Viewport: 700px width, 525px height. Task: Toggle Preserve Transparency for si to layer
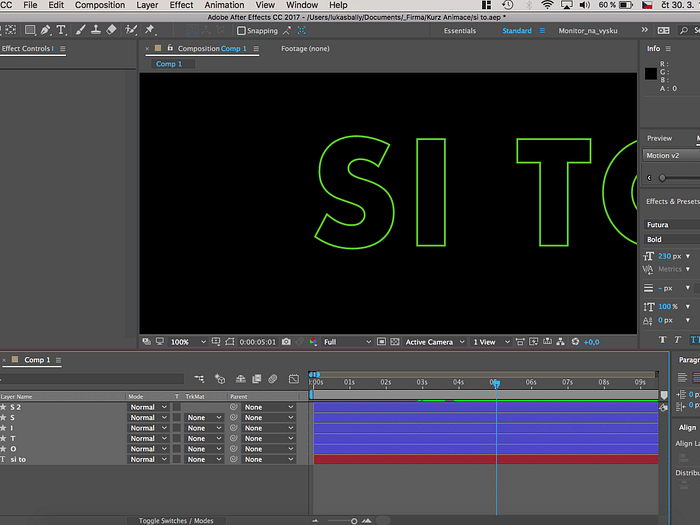click(x=176, y=460)
